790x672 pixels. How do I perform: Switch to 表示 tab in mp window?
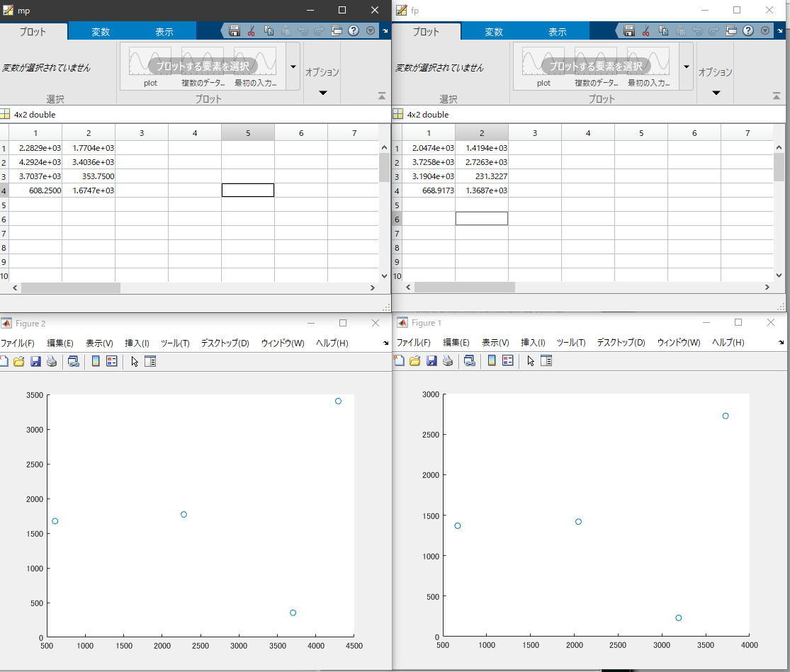(x=164, y=32)
